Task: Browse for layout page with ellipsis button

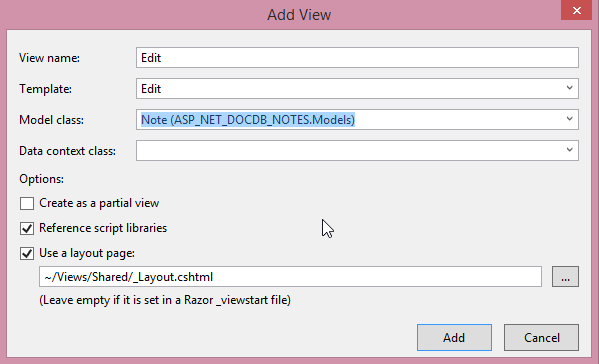Action: [x=565, y=277]
